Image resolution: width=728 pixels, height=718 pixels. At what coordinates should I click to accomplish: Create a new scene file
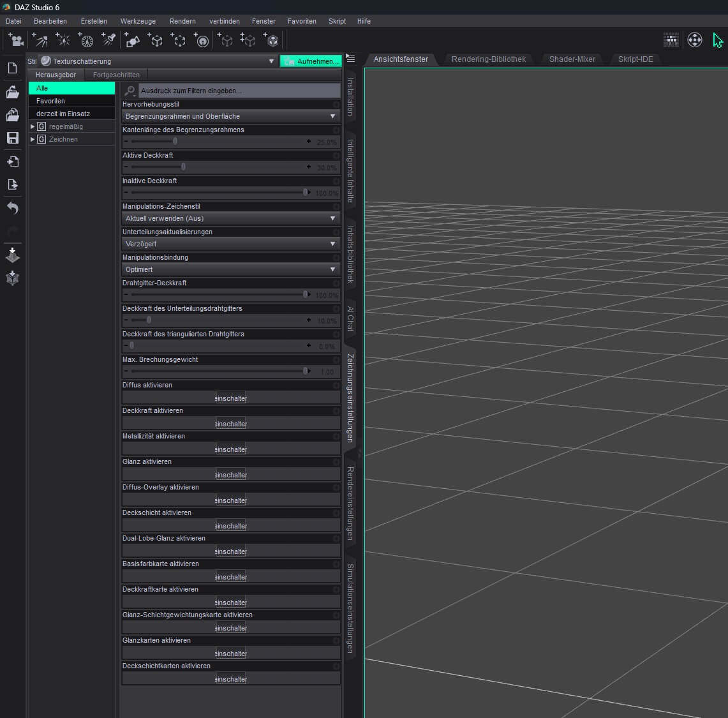(x=13, y=68)
